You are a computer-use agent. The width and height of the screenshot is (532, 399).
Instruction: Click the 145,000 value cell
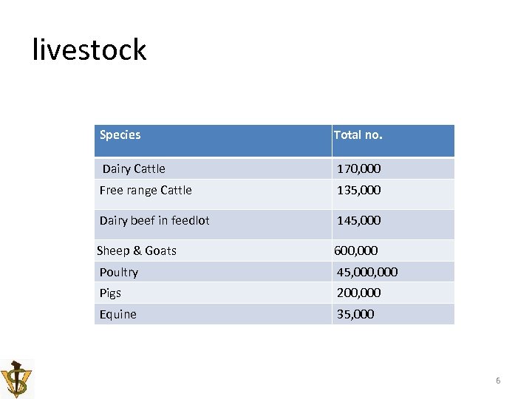click(x=359, y=220)
